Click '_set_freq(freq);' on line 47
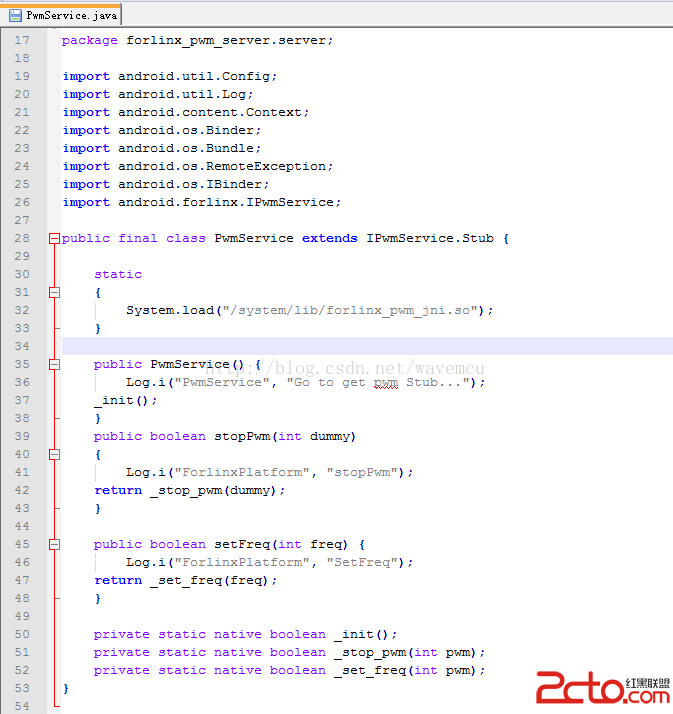The height and width of the screenshot is (714, 673). pos(213,580)
